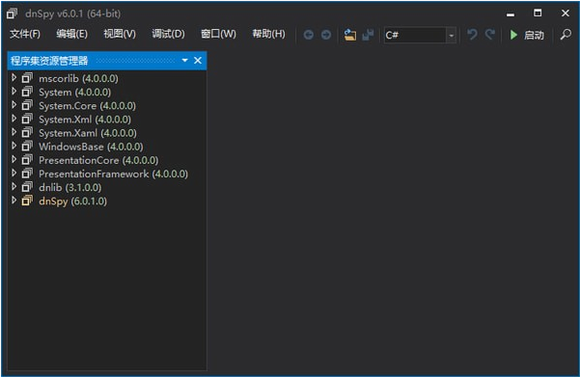
Task: Open the 视图(V) menu
Action: [x=120, y=34]
